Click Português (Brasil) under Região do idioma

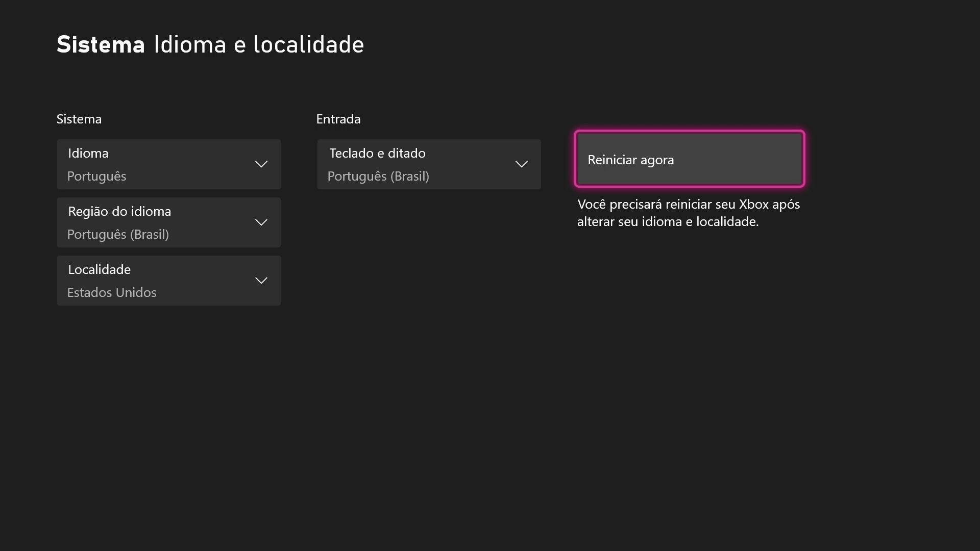tap(118, 235)
